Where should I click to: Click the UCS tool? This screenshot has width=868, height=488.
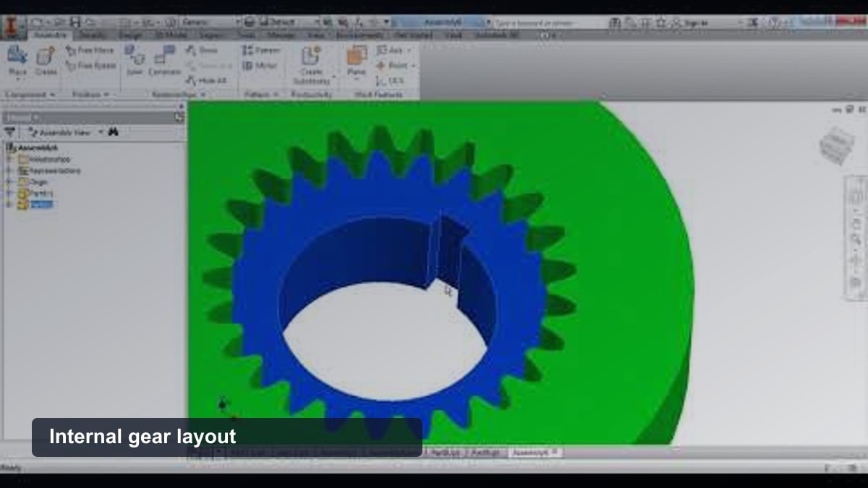click(x=390, y=80)
